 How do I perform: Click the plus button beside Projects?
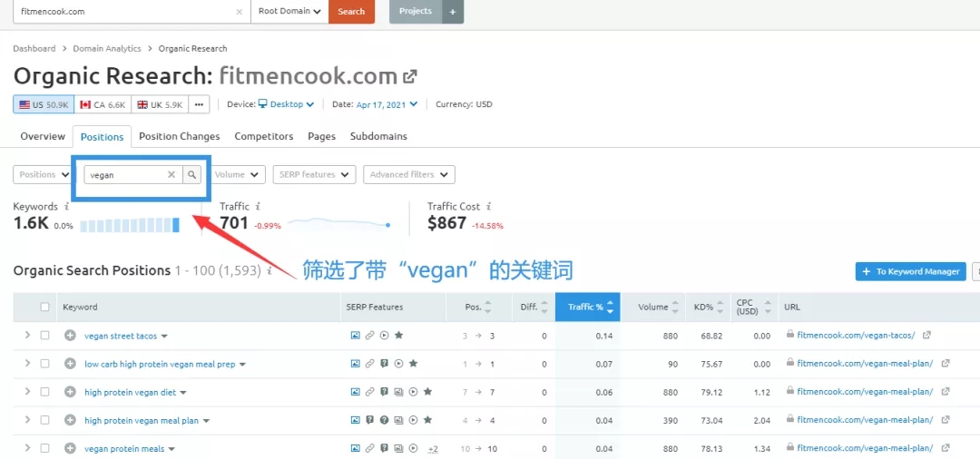[453, 12]
